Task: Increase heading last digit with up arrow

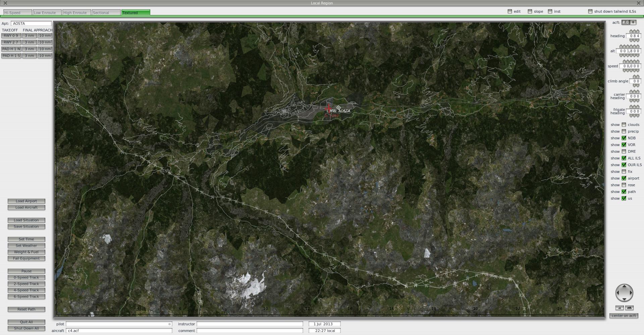Action: coord(637,31)
